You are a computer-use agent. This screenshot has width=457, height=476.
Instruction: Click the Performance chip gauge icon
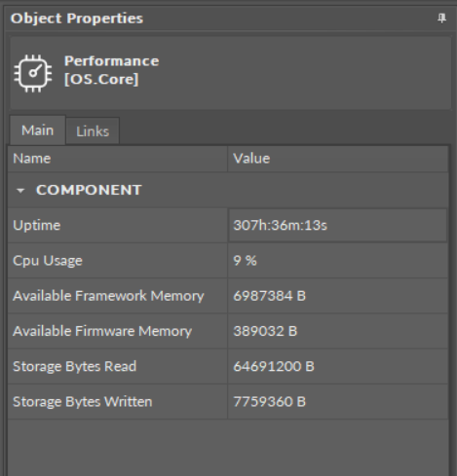click(x=33, y=73)
